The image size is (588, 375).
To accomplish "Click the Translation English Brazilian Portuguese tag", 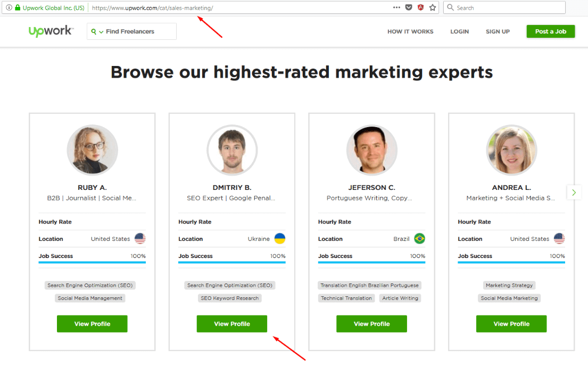I will (x=369, y=286).
